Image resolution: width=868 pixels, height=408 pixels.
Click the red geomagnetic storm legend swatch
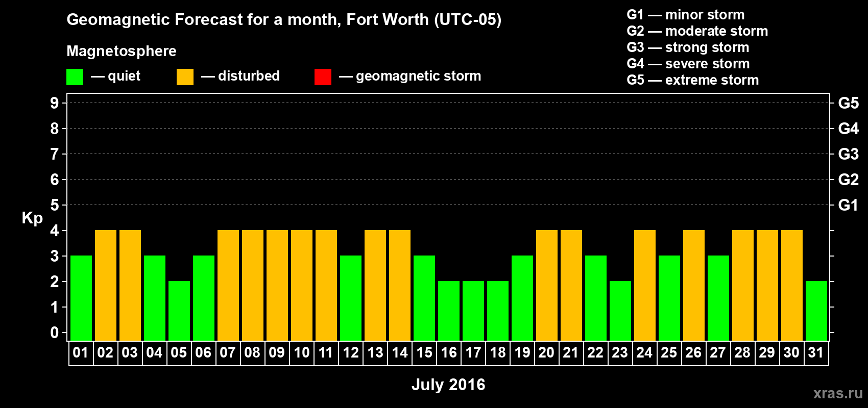point(323,77)
